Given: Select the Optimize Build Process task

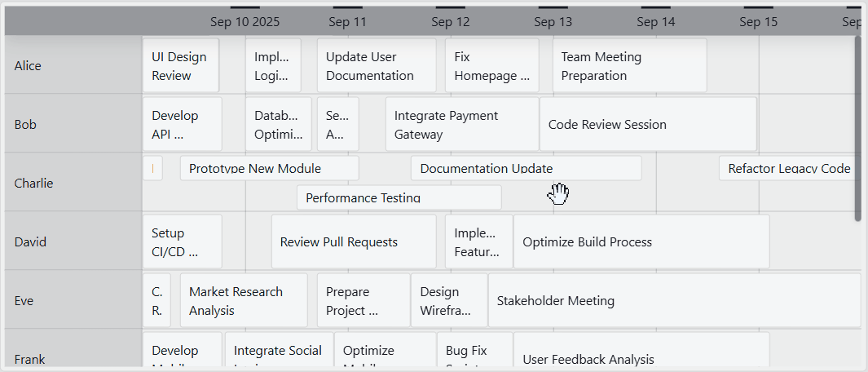Looking at the screenshot, I should [641, 242].
